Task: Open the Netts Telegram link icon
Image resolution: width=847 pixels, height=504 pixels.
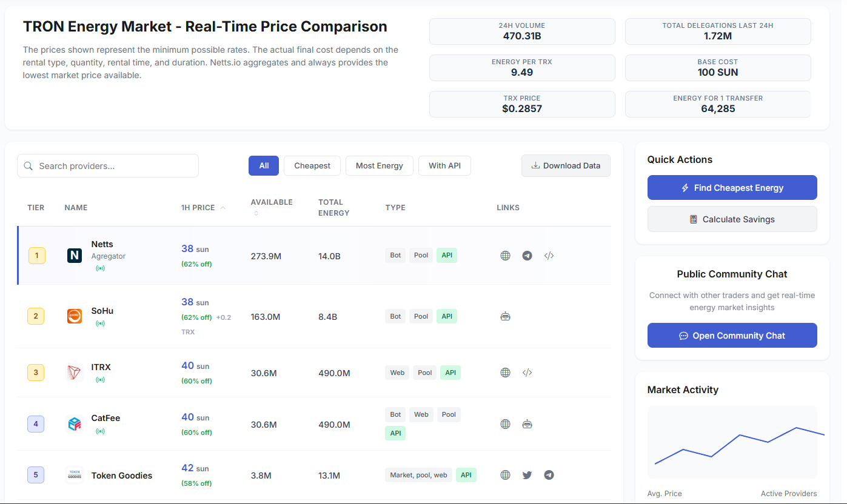Action: [527, 256]
